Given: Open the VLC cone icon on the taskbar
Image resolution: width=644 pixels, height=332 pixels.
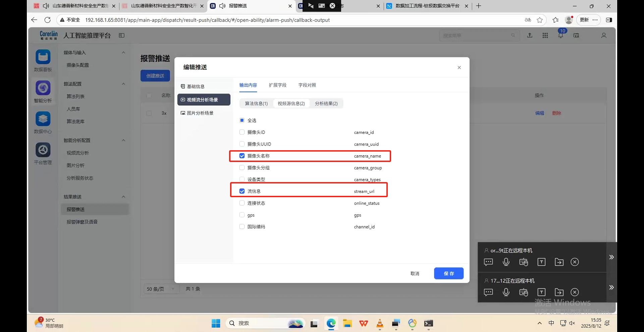Looking at the screenshot, I should pyautogui.click(x=380, y=323).
